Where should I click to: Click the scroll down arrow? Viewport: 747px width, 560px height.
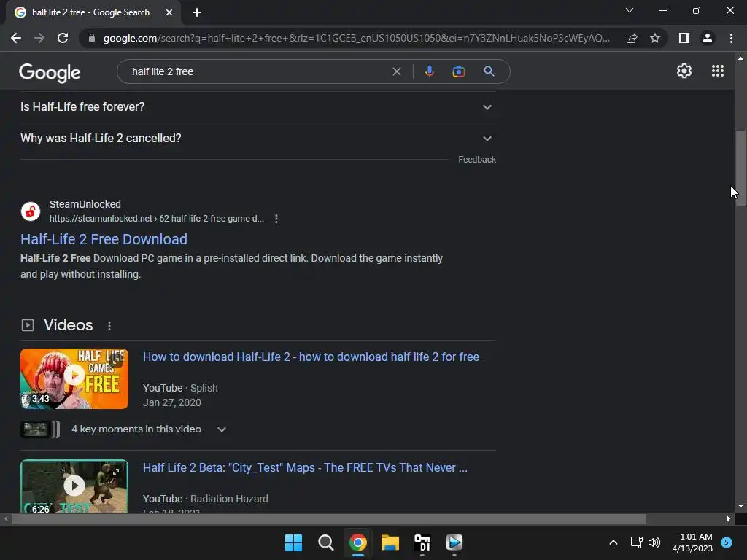[x=740, y=506]
